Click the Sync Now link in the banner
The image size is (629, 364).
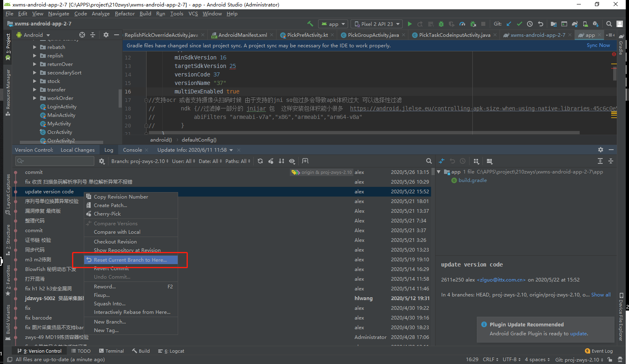coord(598,45)
